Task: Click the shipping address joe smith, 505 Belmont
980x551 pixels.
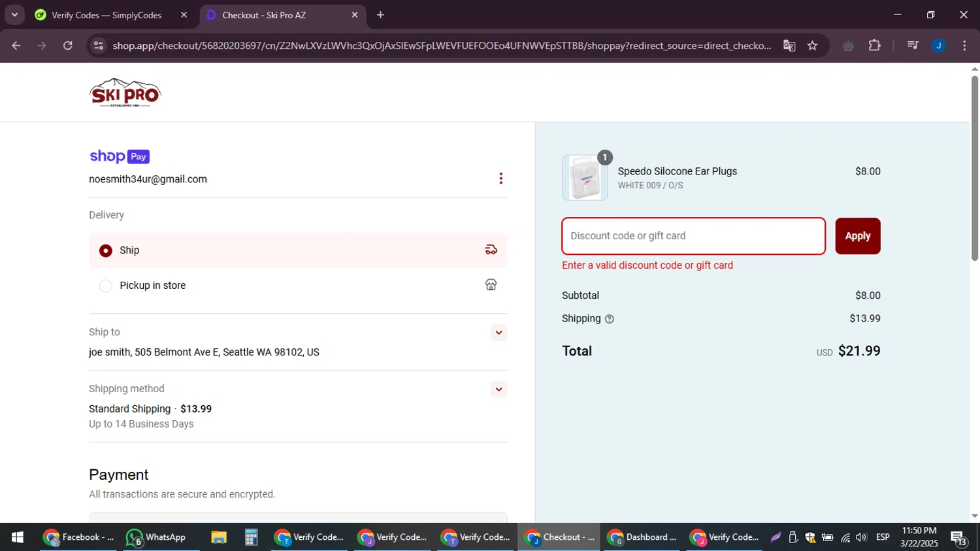Action: (x=204, y=352)
